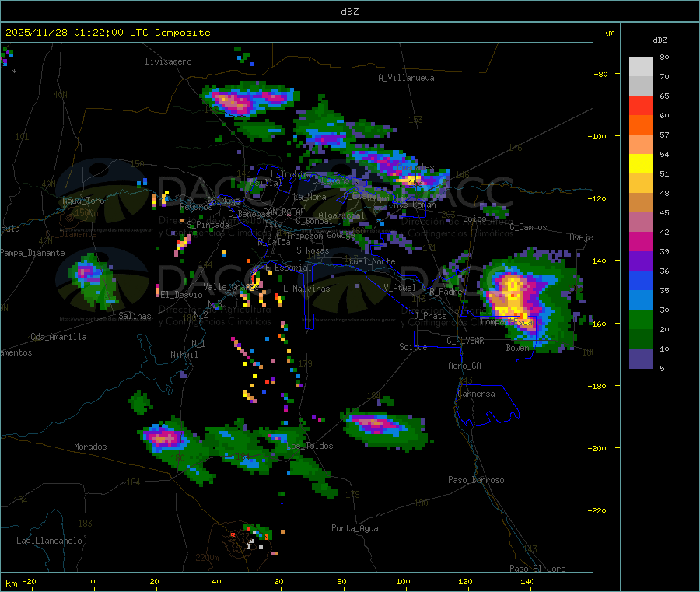Select the -20 km tick on bottom axis

[29, 581]
